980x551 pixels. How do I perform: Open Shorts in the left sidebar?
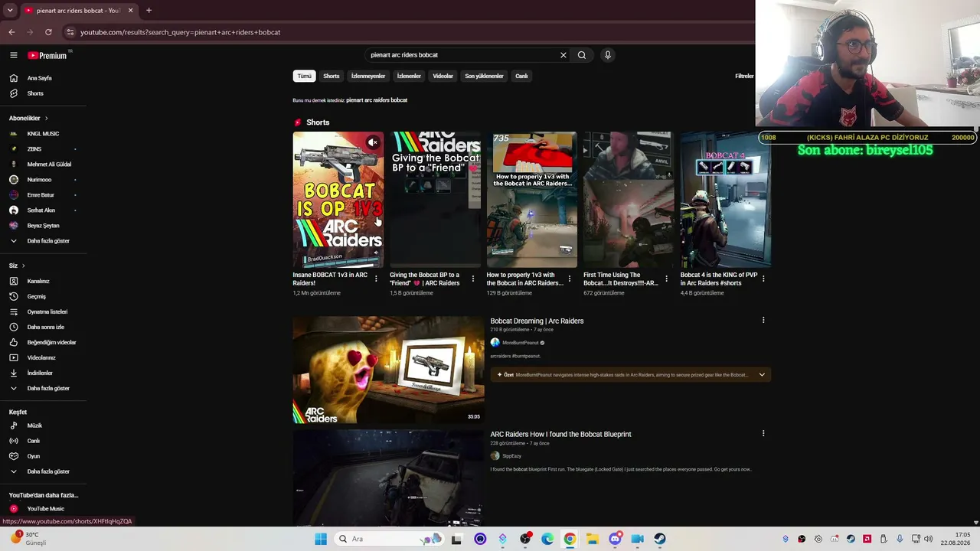pos(35,93)
